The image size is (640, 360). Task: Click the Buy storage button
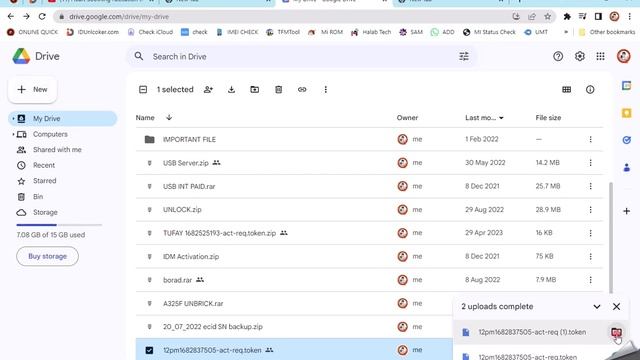pos(47,256)
